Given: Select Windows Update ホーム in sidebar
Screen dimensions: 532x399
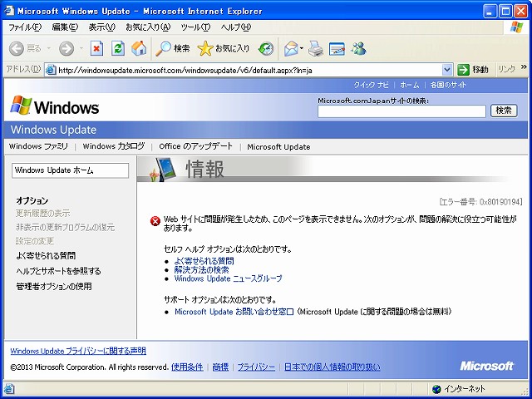Looking at the screenshot, I should tap(70, 170).
